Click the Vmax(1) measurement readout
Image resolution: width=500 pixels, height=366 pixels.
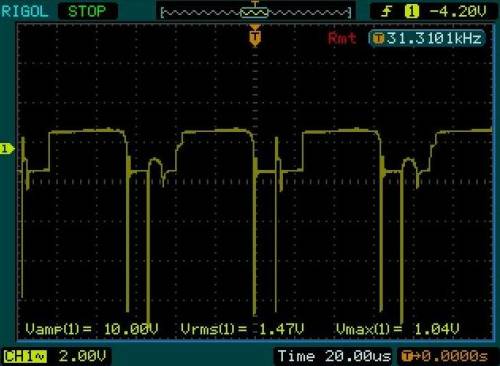point(398,329)
